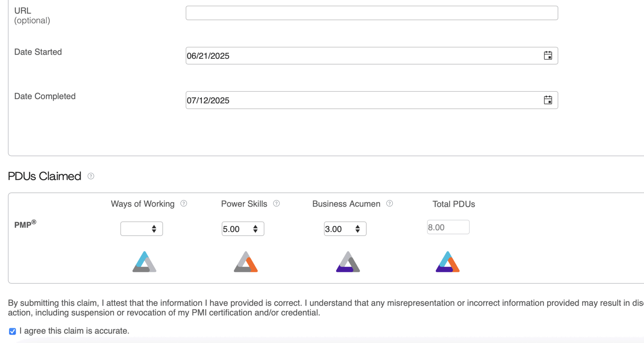
Task: Open the Date Completed calendar picker
Action: click(548, 100)
